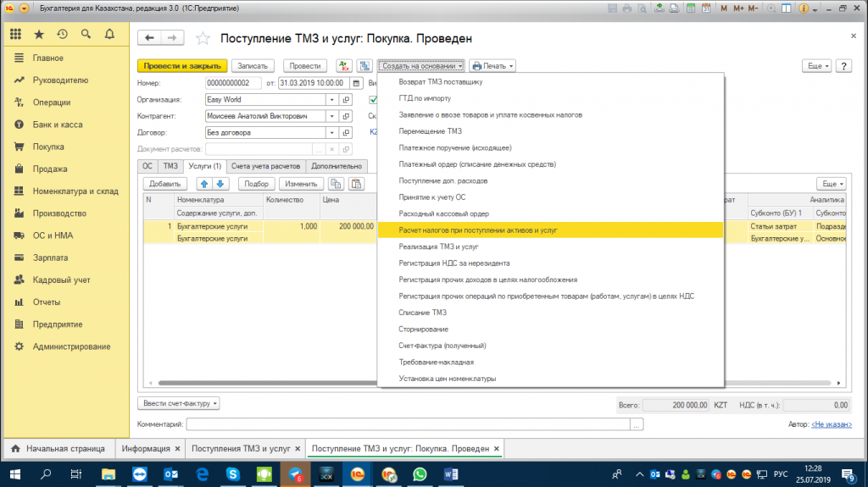Move row up with blue arrow
This screenshot has width=868, height=487.
(x=204, y=184)
